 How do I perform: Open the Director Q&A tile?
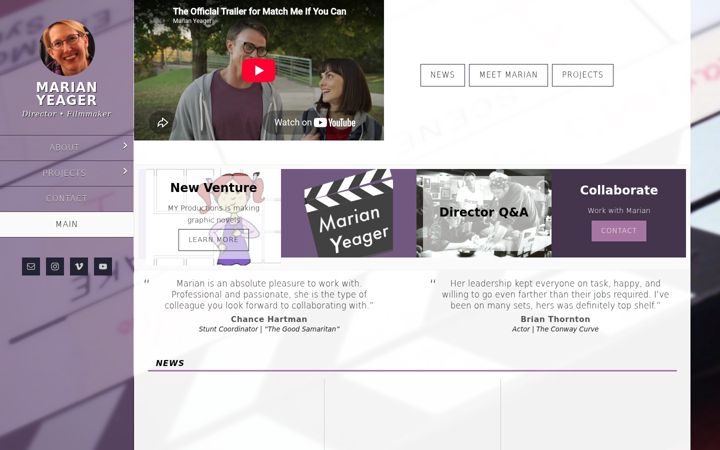[484, 213]
